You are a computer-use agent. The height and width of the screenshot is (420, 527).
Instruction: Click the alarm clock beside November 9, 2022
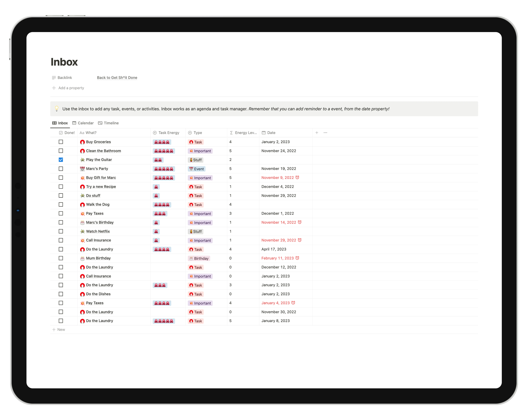tap(297, 178)
